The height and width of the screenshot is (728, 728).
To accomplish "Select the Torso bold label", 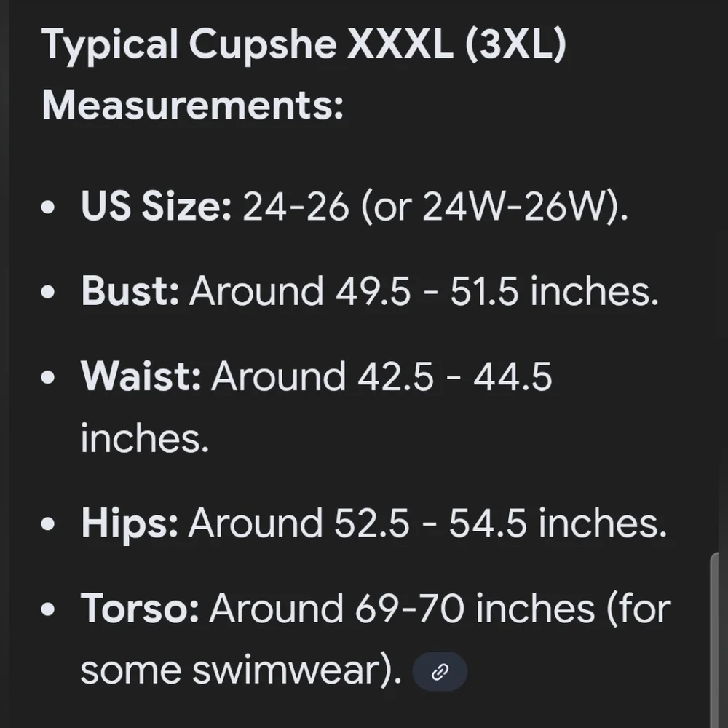I will [x=140, y=609].
